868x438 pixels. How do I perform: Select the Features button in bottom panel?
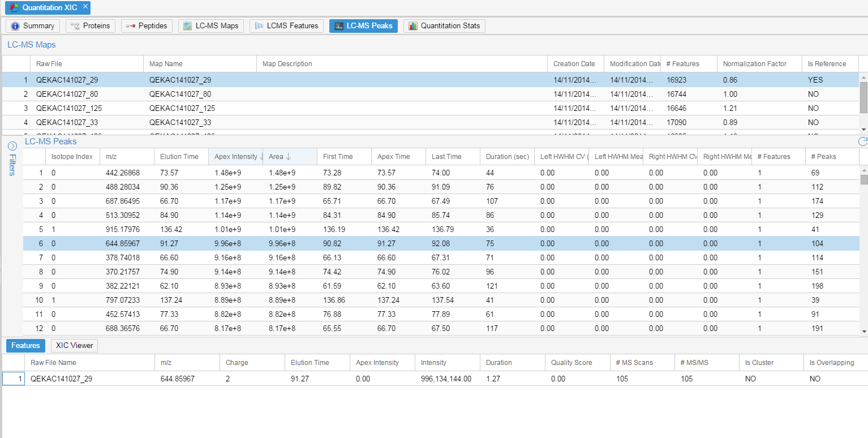pyautogui.click(x=25, y=346)
